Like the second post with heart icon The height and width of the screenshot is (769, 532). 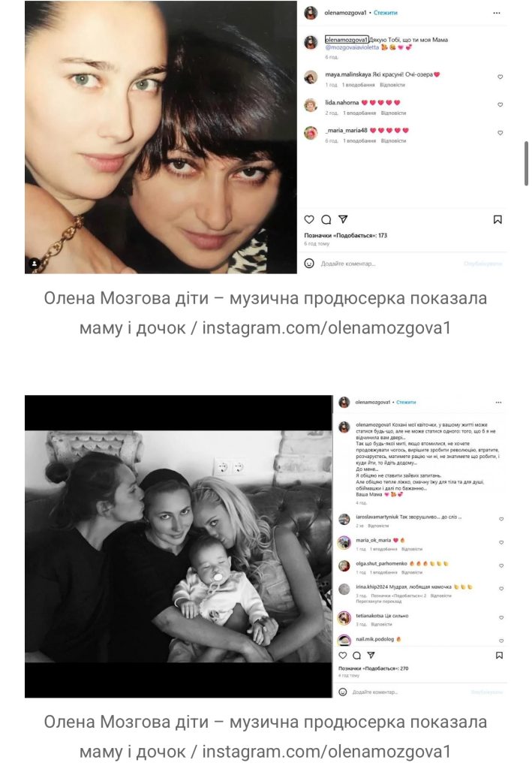[x=343, y=655]
